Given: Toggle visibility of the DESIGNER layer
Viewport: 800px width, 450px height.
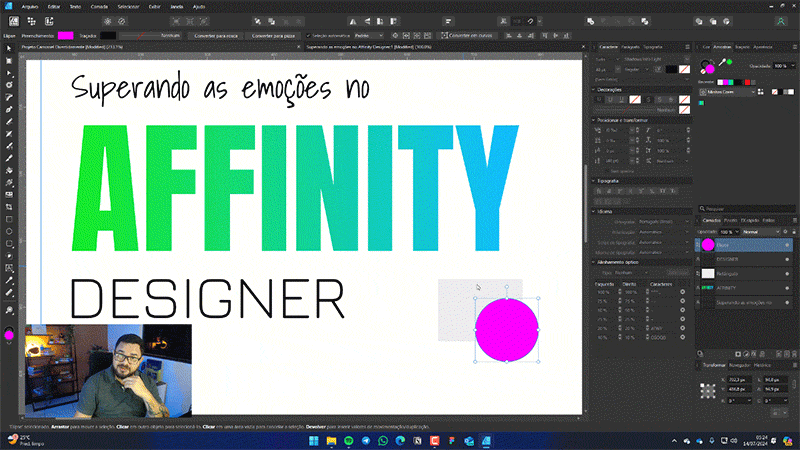Looking at the screenshot, I should 787,260.
